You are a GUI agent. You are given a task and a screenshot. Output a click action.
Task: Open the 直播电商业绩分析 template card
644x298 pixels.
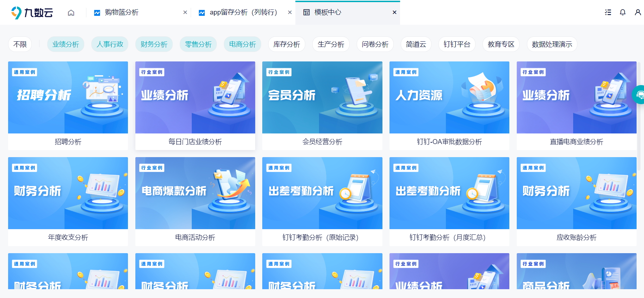tap(577, 106)
